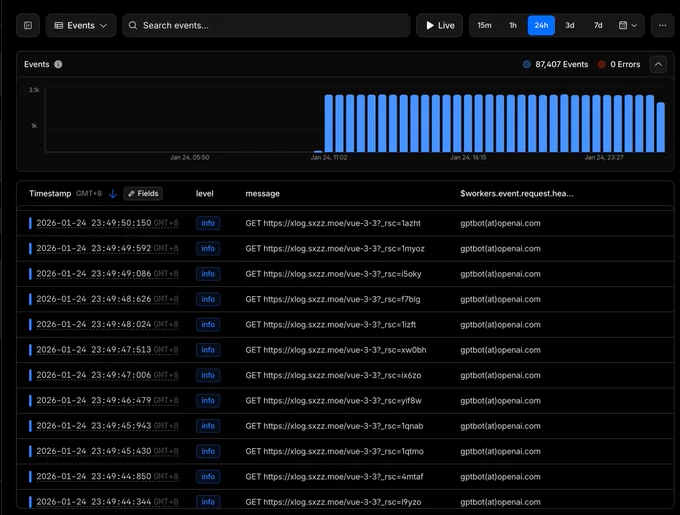
Task: Click the info badge for _rsc=1azht request
Action: pos(208,223)
